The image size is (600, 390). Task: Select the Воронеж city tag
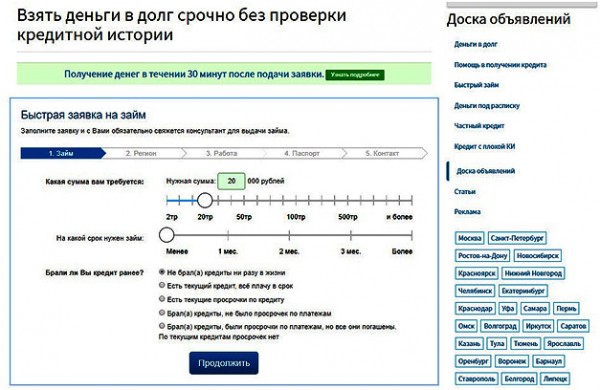click(512, 361)
